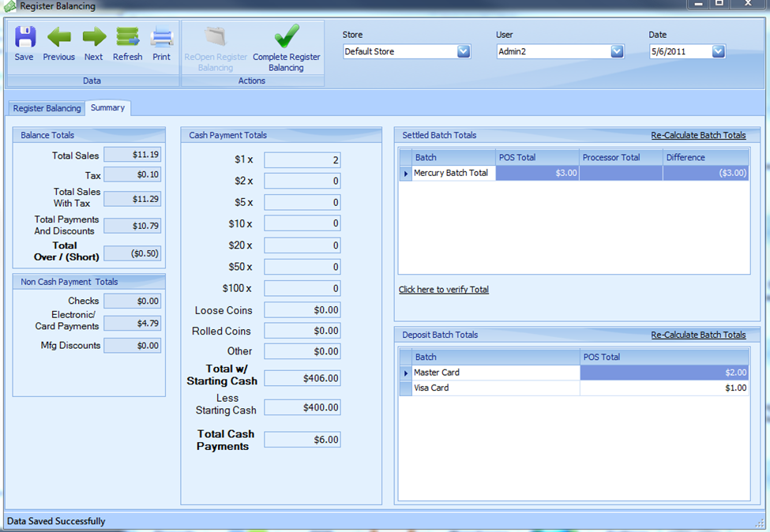Re-Calculate Batch Totals in Settled Batch panel
This screenshot has width=770, height=532.
698,135
